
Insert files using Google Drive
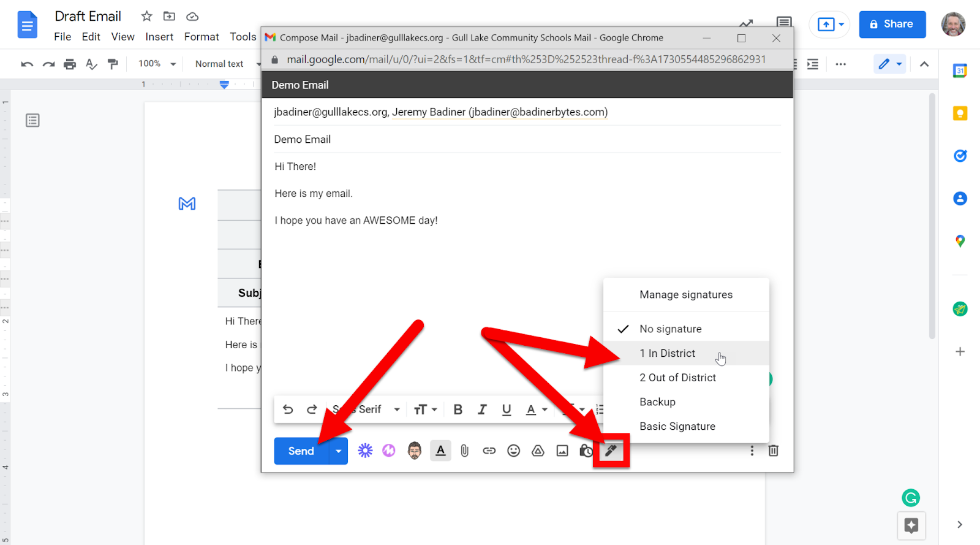(x=538, y=451)
